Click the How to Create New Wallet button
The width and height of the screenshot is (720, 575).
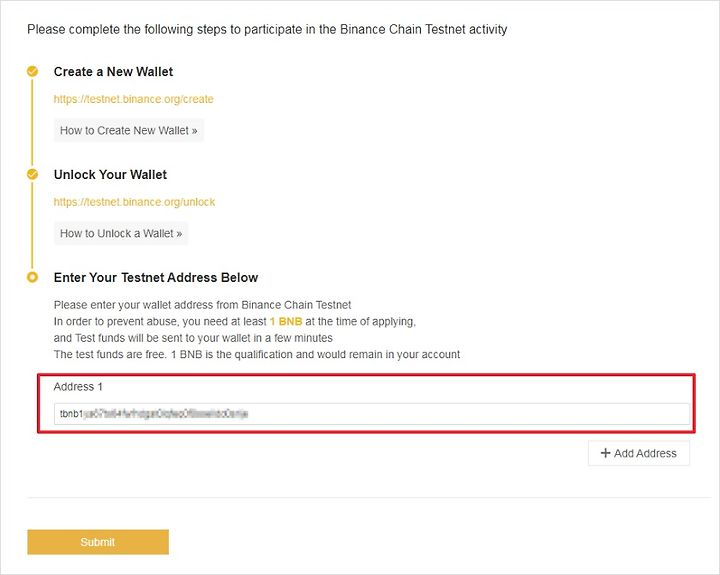click(x=129, y=130)
